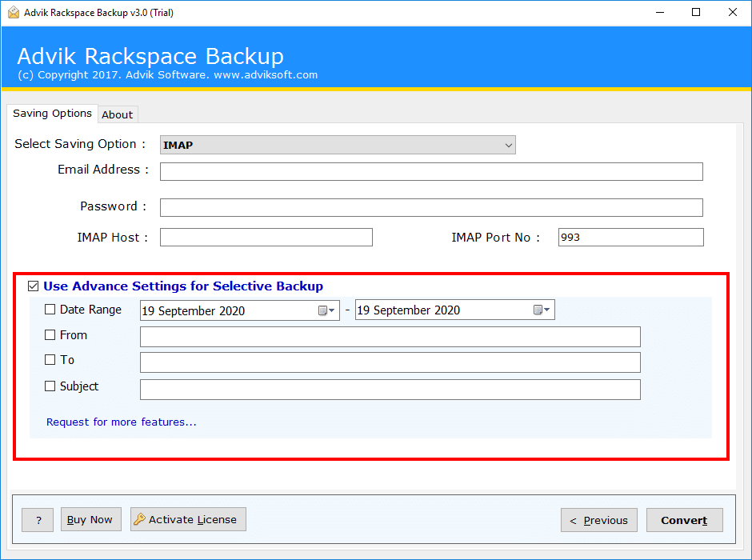Screen dimensions: 752x560
Task: Switch to the Saving Options tab
Action: [x=52, y=114]
